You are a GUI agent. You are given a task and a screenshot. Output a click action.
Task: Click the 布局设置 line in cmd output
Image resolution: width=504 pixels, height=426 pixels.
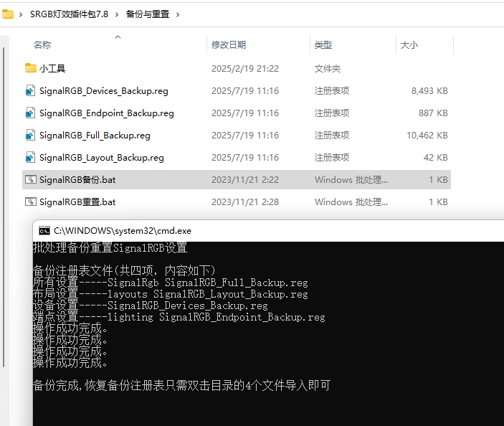click(x=171, y=294)
